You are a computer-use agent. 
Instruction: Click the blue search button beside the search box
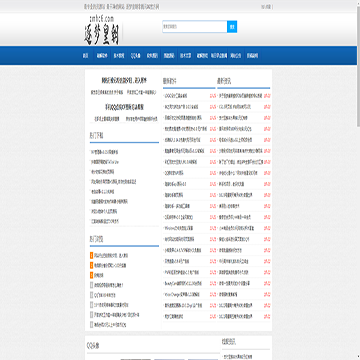pyautogui.click(x=232, y=27)
